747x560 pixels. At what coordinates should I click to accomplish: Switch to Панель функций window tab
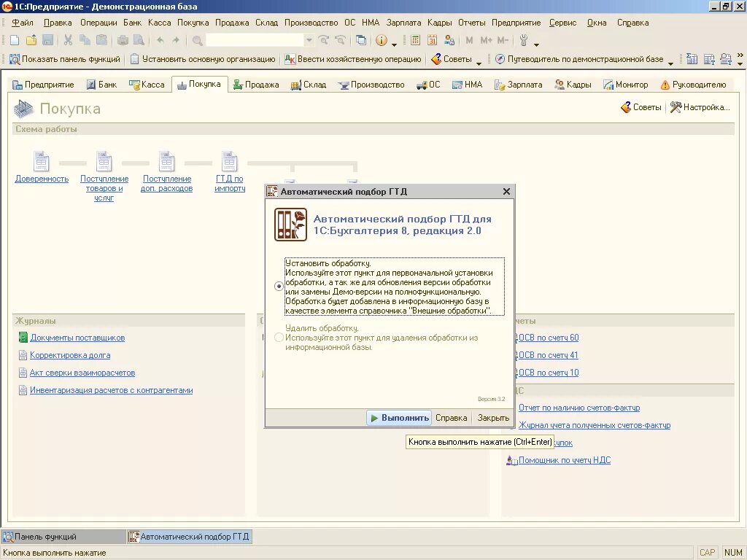[x=63, y=537]
